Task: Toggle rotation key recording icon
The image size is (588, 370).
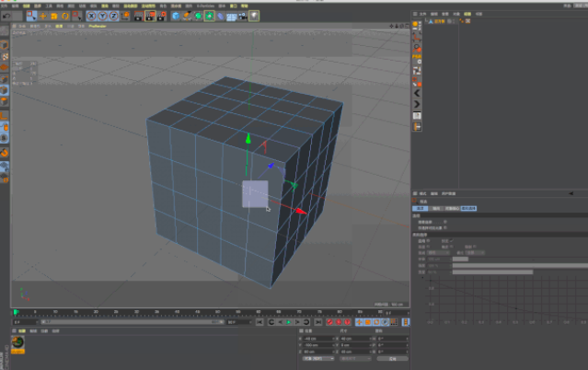Action: 376,322
